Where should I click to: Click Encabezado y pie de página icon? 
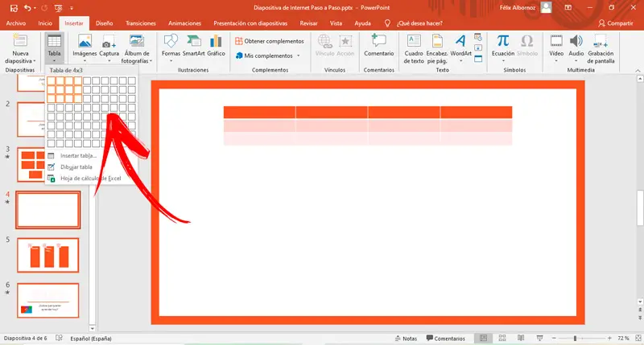click(437, 41)
